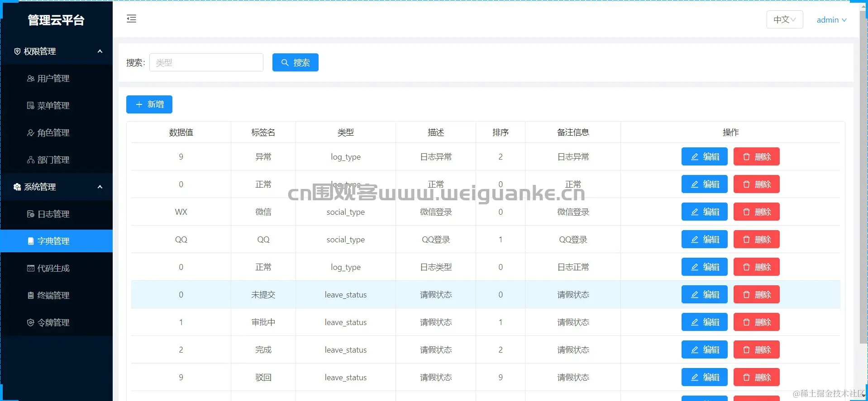The height and width of the screenshot is (401, 868).
Task: Select the 未提交 label cell
Action: (x=263, y=295)
